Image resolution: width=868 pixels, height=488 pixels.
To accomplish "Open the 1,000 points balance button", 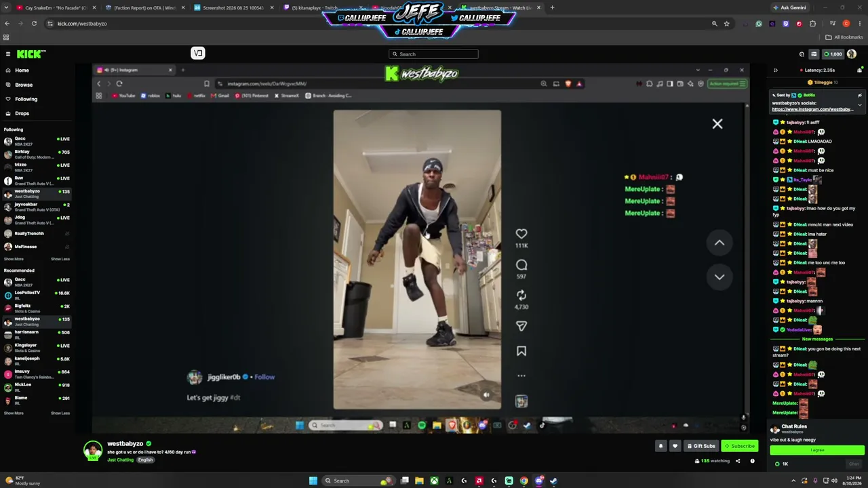I will point(833,54).
